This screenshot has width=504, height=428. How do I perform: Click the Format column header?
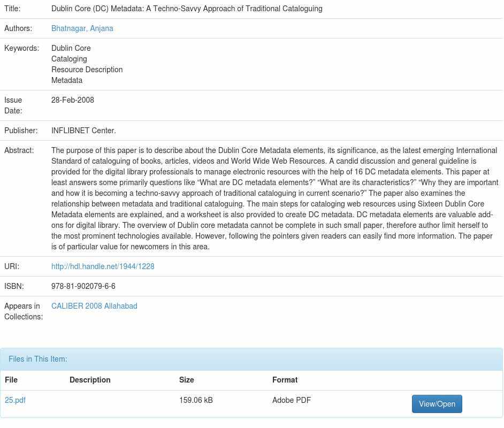pos(285,380)
